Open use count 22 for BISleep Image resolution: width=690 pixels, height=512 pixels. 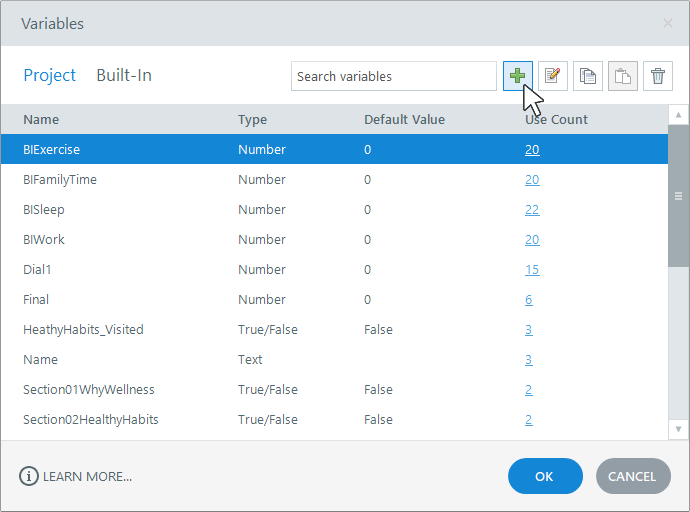click(532, 210)
